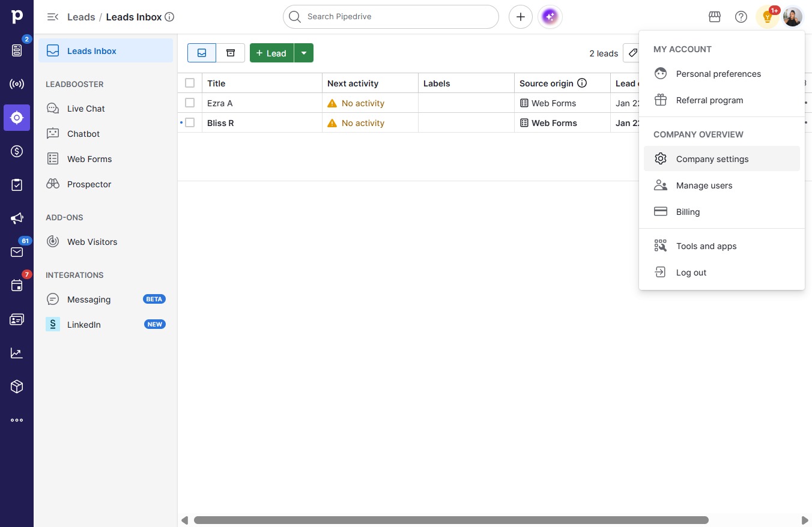Open the Insights chart icon
812x527 pixels.
tap(17, 353)
